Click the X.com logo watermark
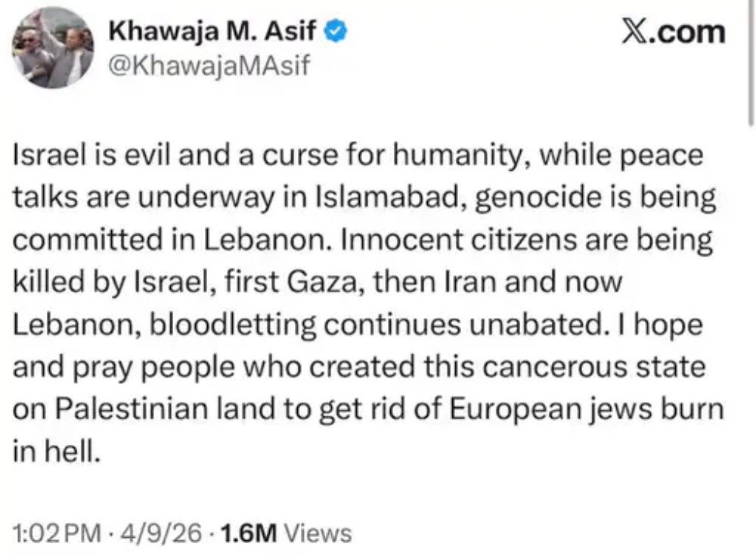756x556 pixels. click(672, 32)
